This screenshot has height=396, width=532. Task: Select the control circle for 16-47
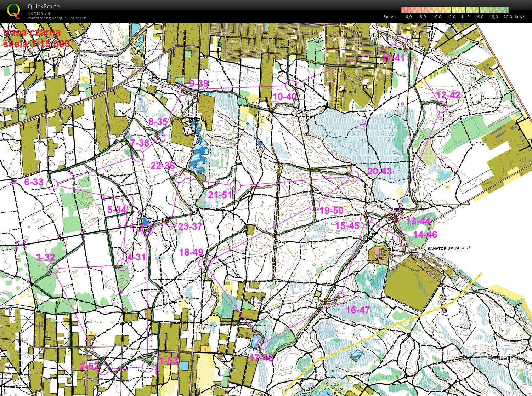pos(340,299)
